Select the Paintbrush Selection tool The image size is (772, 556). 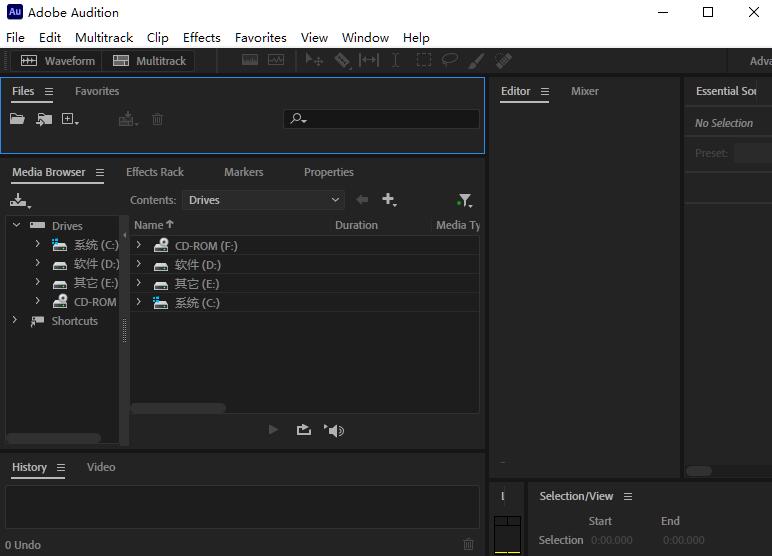click(476, 61)
